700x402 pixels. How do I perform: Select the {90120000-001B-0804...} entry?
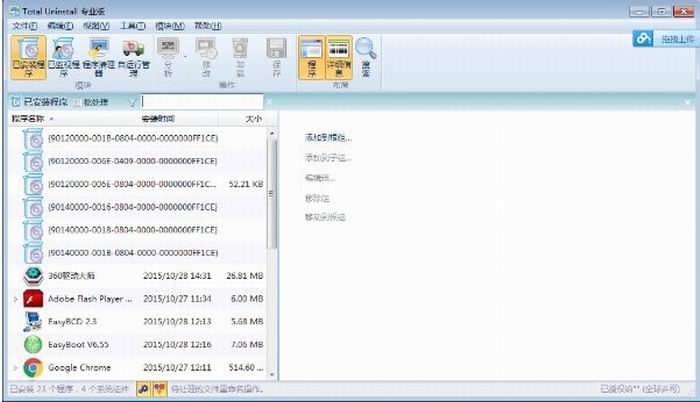tap(138, 138)
